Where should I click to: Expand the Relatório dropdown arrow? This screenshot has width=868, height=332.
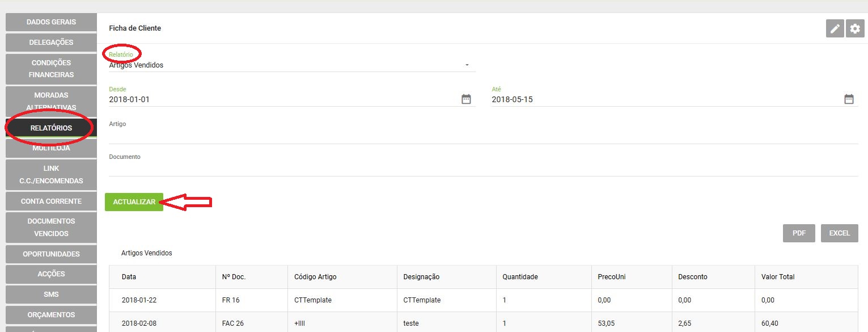pyautogui.click(x=467, y=65)
